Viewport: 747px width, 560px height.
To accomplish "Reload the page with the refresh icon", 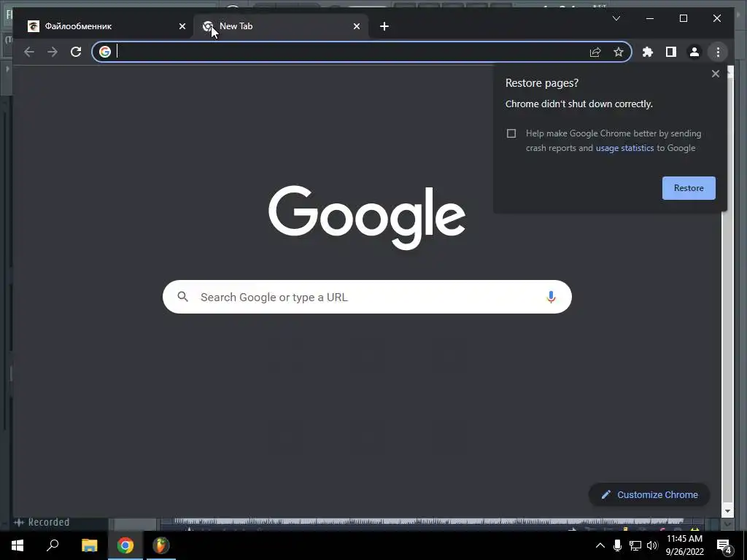I will (76, 52).
